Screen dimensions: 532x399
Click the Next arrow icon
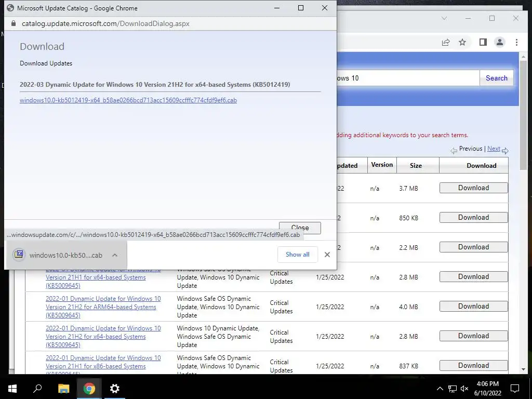click(x=505, y=151)
